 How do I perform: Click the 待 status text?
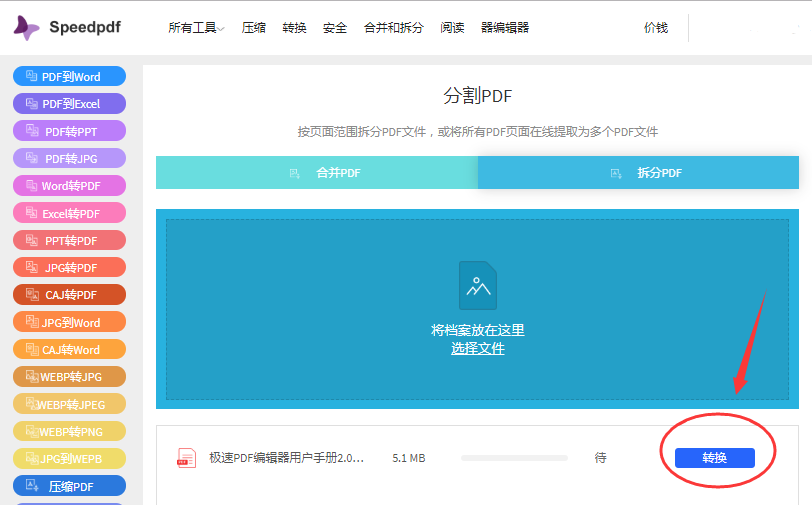tap(600, 457)
